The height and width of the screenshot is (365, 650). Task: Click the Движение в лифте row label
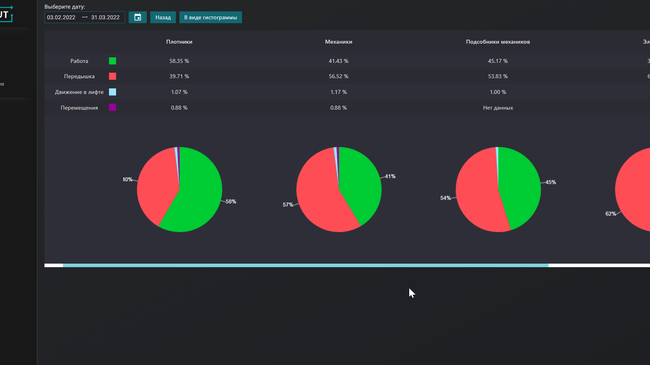pos(79,92)
